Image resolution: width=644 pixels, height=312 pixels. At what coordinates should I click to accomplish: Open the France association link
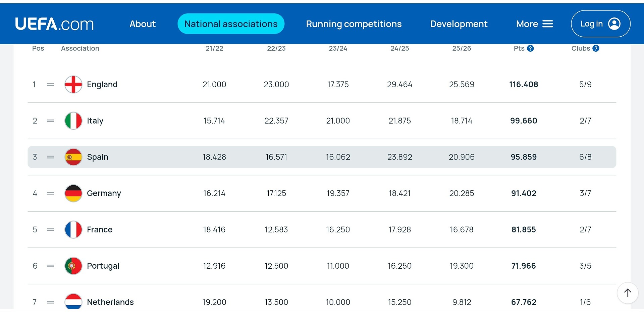[99, 229]
